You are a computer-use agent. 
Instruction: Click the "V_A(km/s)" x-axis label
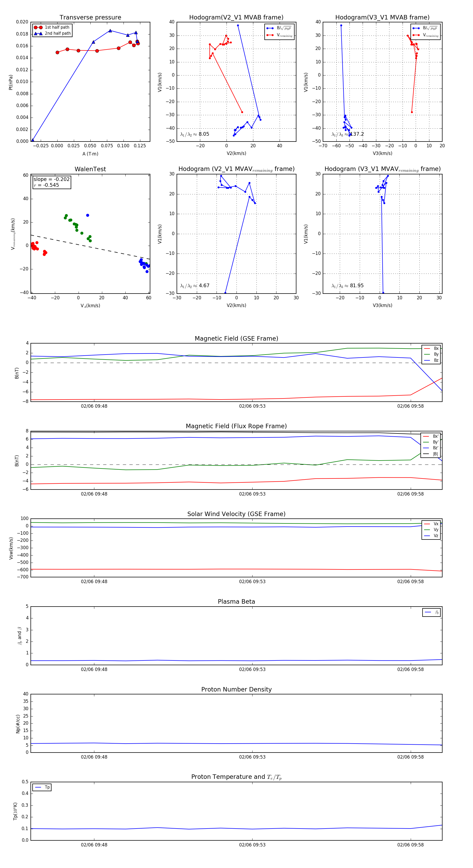[x=90, y=306]
